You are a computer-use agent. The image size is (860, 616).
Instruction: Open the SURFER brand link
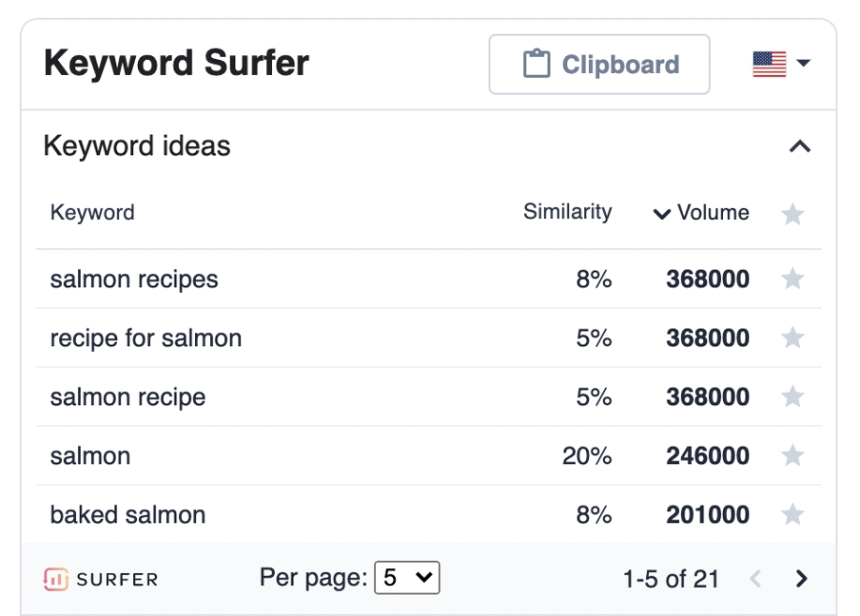[x=101, y=579]
